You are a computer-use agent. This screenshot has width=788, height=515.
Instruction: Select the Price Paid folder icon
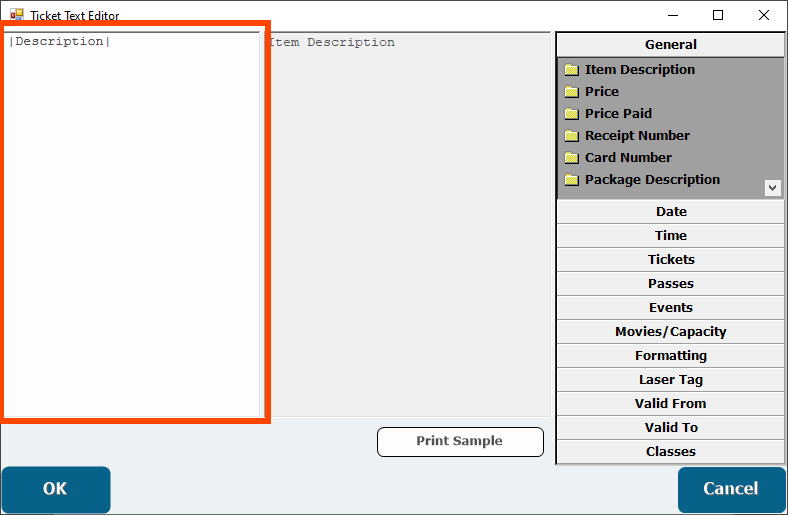coord(572,114)
